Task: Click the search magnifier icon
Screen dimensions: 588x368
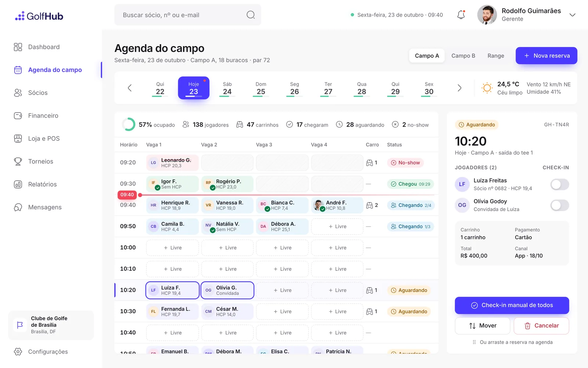Action: click(x=251, y=15)
